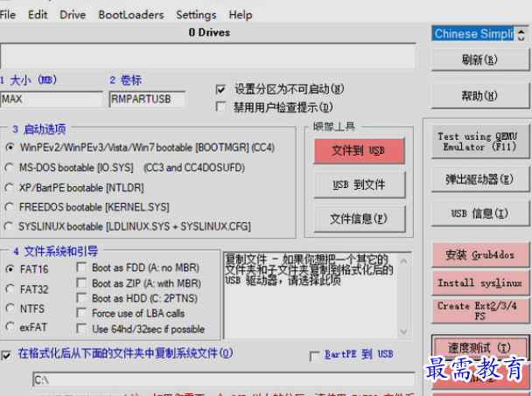Click scroll-up arrow in description box
Viewport: 532px width, 396px height.
click(403, 261)
